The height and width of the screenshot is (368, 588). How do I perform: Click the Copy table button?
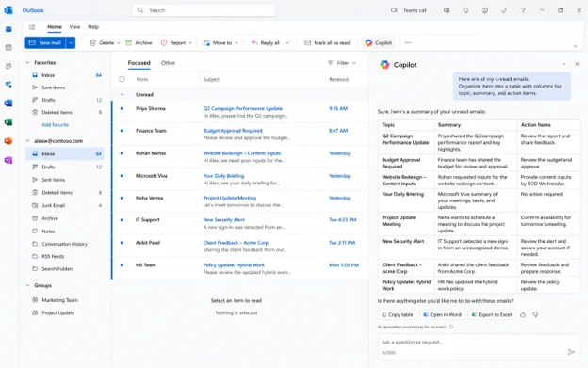[397, 315]
